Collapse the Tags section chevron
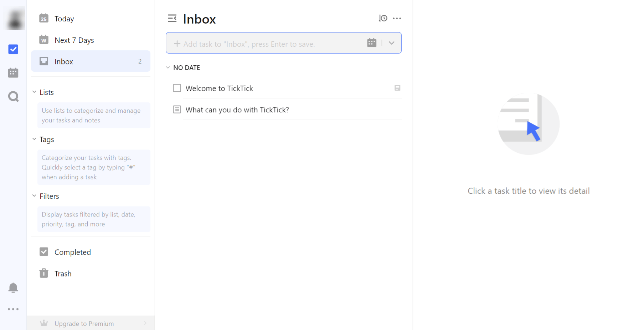Viewport: 644px width, 330px height. coord(34,139)
